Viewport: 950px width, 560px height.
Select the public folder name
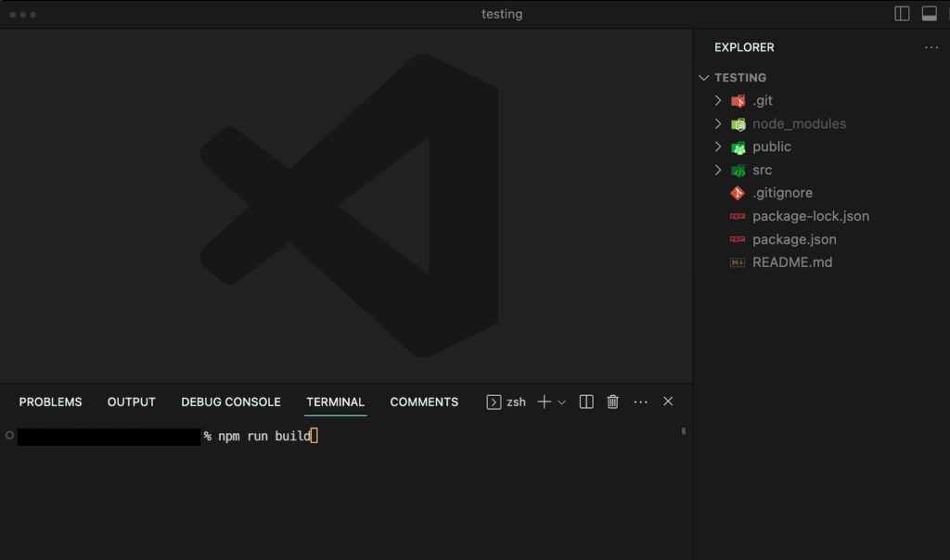click(771, 146)
